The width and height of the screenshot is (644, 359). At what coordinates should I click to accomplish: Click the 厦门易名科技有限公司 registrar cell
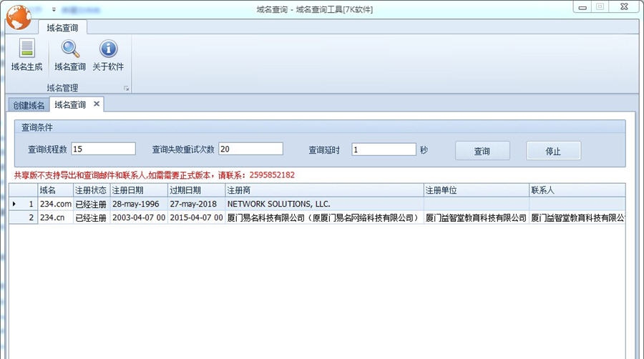point(324,217)
